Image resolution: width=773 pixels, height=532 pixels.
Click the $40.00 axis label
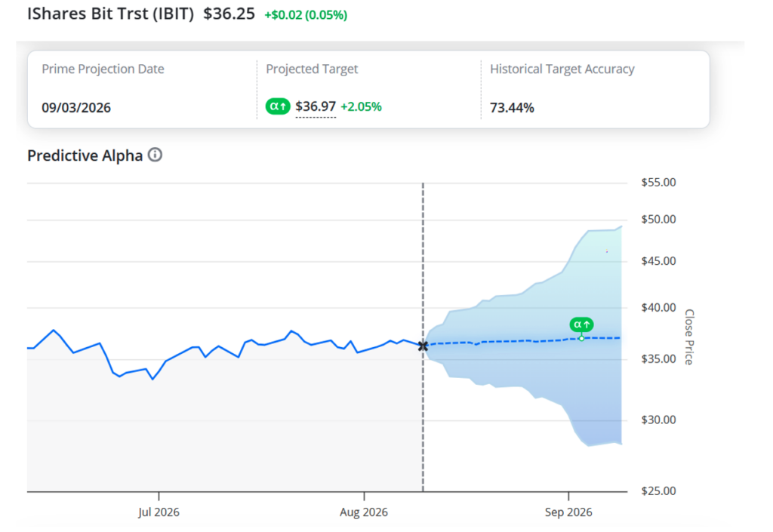pyautogui.click(x=658, y=308)
